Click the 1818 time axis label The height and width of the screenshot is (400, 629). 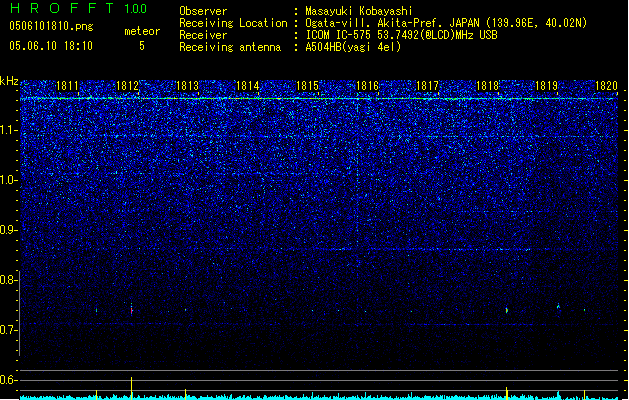pyautogui.click(x=487, y=86)
